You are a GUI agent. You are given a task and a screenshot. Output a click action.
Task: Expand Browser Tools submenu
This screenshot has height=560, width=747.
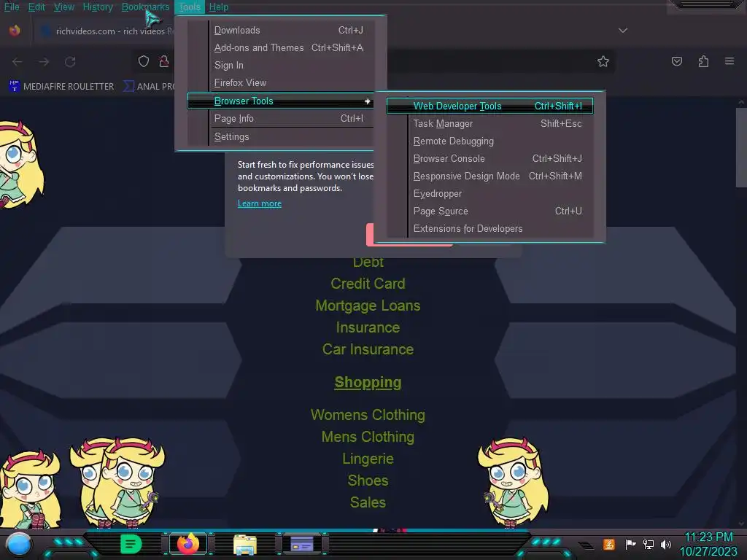click(x=280, y=101)
